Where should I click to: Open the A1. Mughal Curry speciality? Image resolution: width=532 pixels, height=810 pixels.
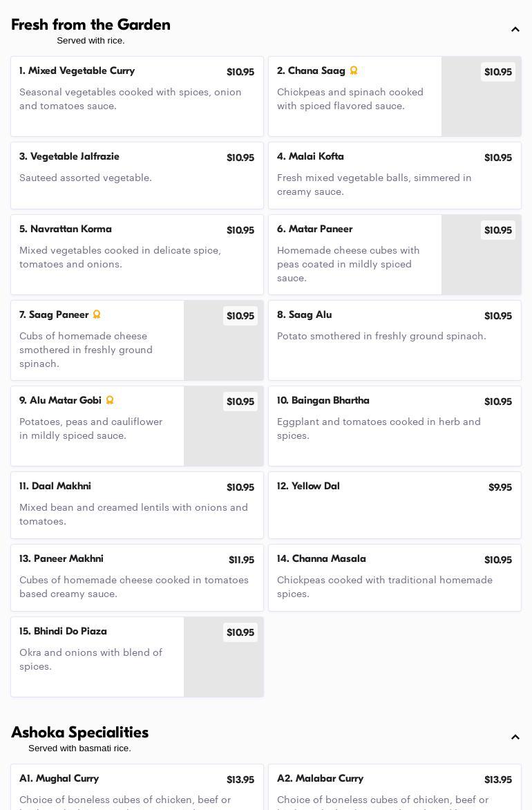coord(137,788)
